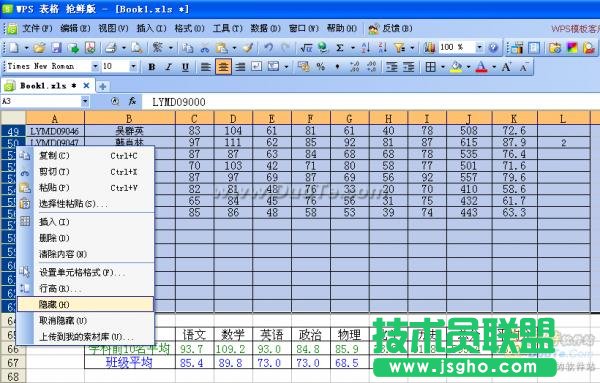600x383 pixels.
Task: Sort descending Z to A
Action: (382, 47)
